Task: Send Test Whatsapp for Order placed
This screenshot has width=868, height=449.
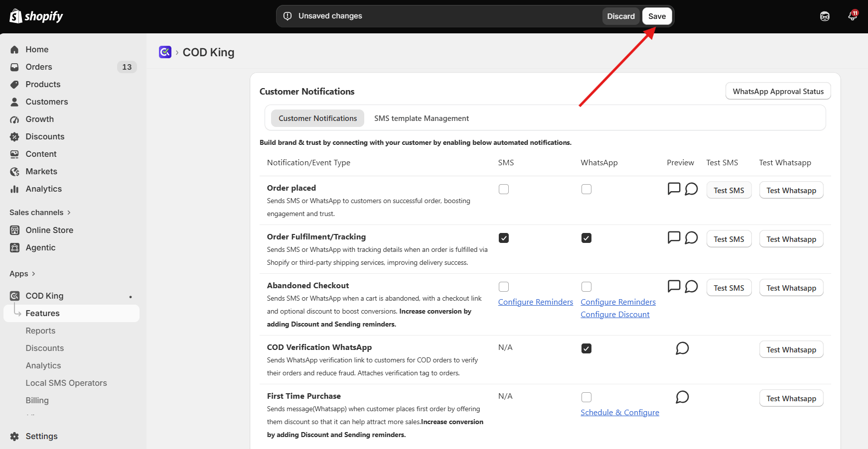Action: [x=791, y=190]
